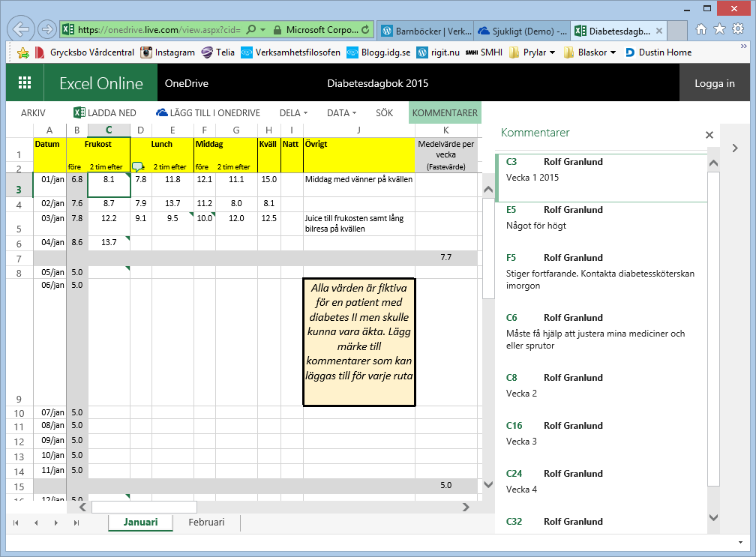Click the Logga in button
This screenshot has height=557, width=756.
714,83
